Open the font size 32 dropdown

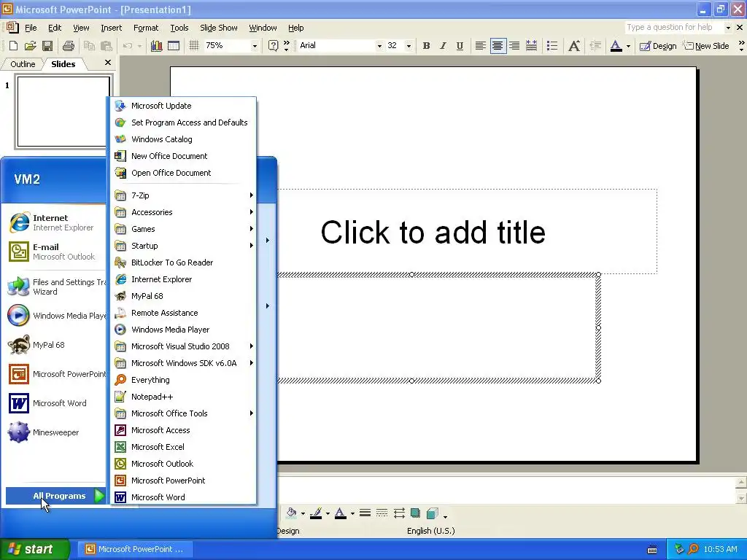pyautogui.click(x=409, y=46)
